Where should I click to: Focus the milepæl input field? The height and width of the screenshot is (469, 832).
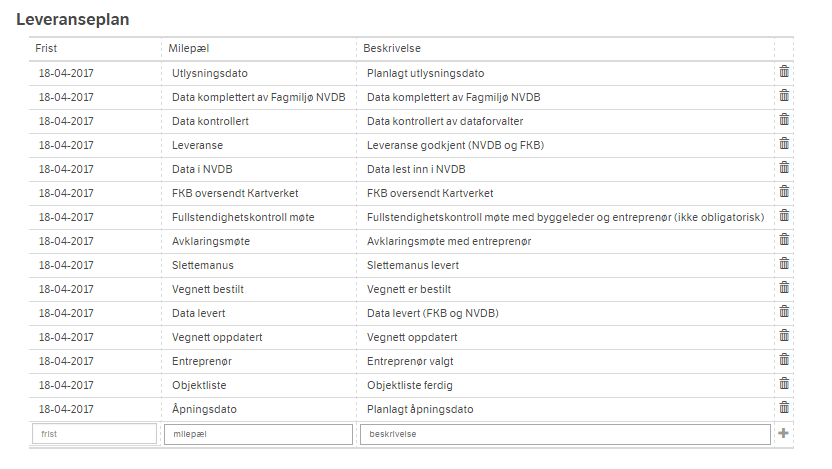[x=258, y=434]
